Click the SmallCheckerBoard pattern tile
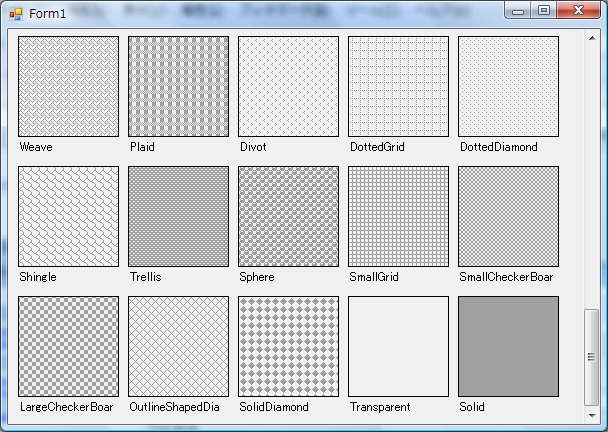This screenshot has width=608, height=432. (508, 216)
